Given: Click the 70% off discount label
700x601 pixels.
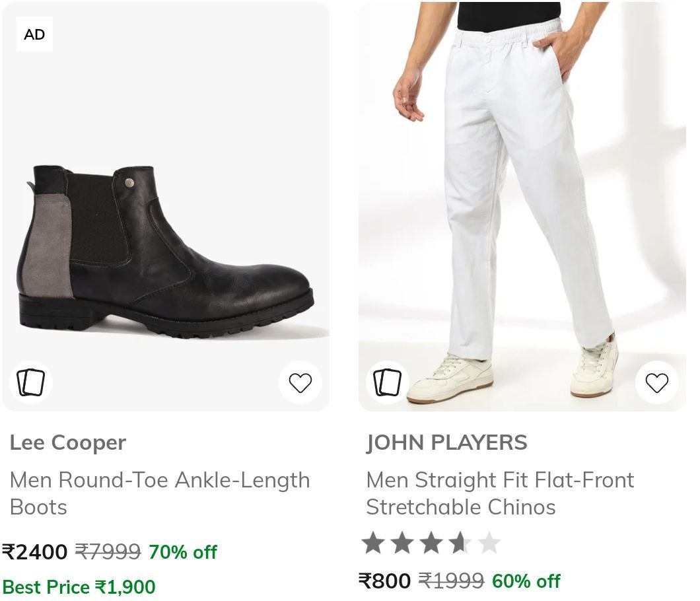Looking at the screenshot, I should coord(182,552).
